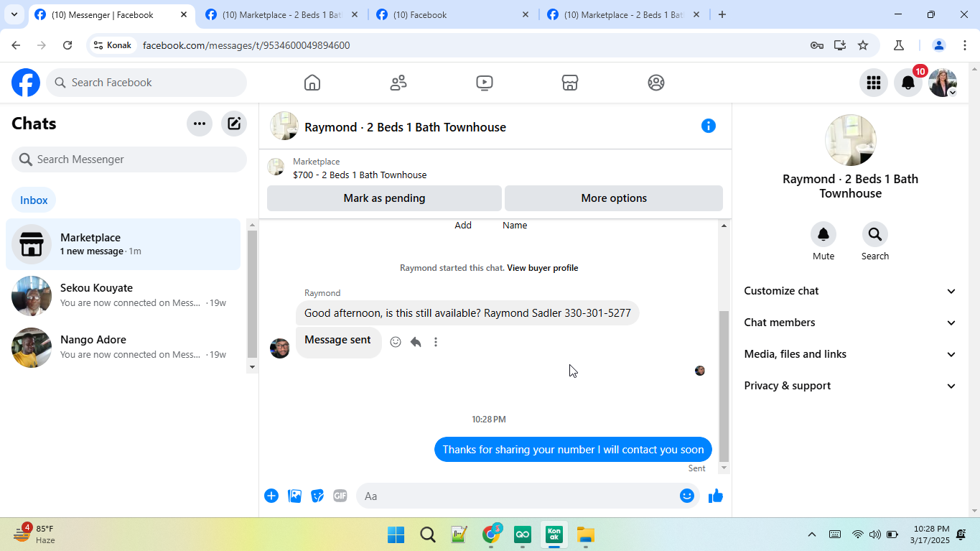This screenshot has height=551, width=980.
Task: Open more actions plus icon in composer
Action: click(271, 496)
